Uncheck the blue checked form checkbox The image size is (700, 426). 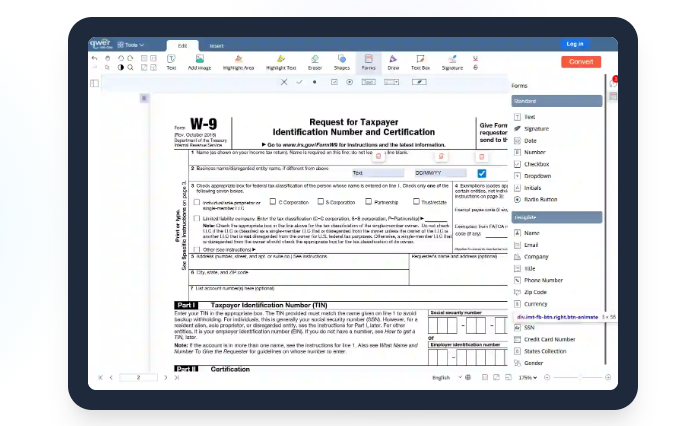pos(482,173)
